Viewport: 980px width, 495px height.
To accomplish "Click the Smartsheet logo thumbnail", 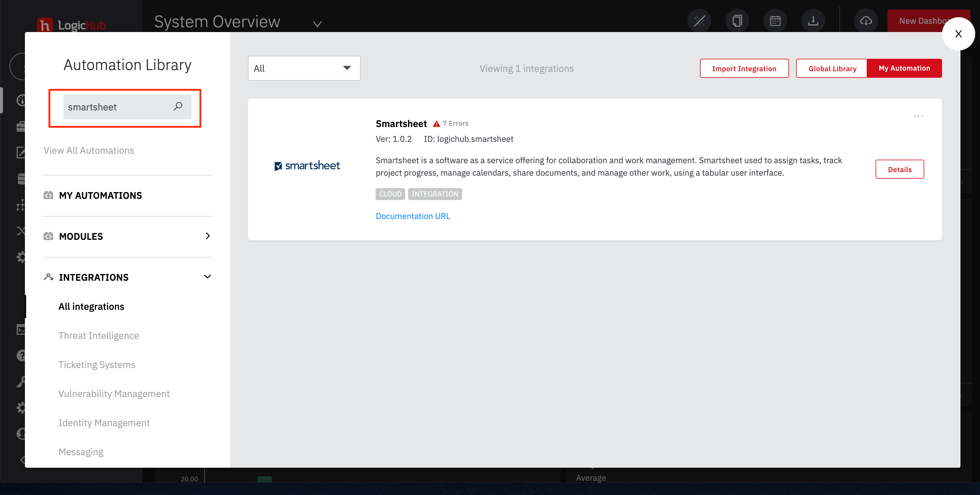I will click(307, 166).
